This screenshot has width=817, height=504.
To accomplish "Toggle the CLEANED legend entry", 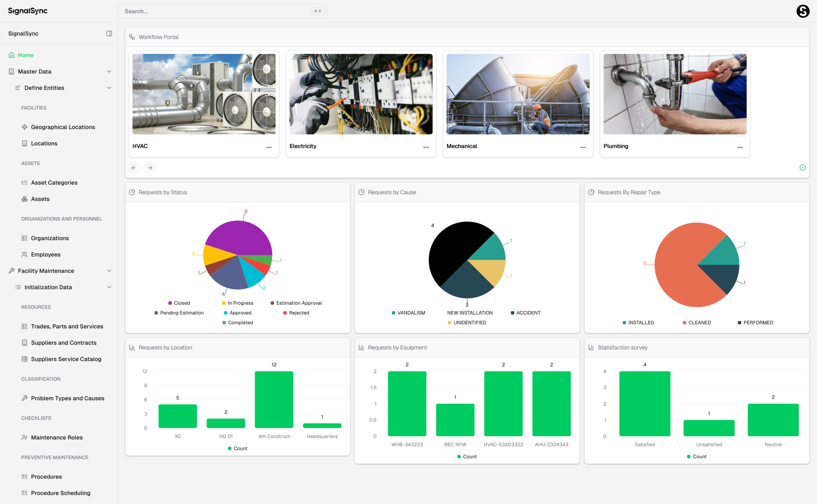I will pos(697,322).
